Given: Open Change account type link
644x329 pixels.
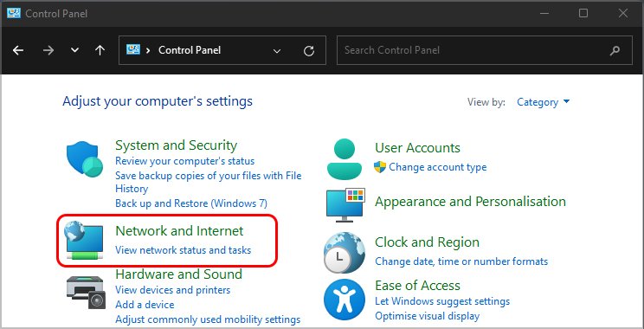Looking at the screenshot, I should coord(437,167).
